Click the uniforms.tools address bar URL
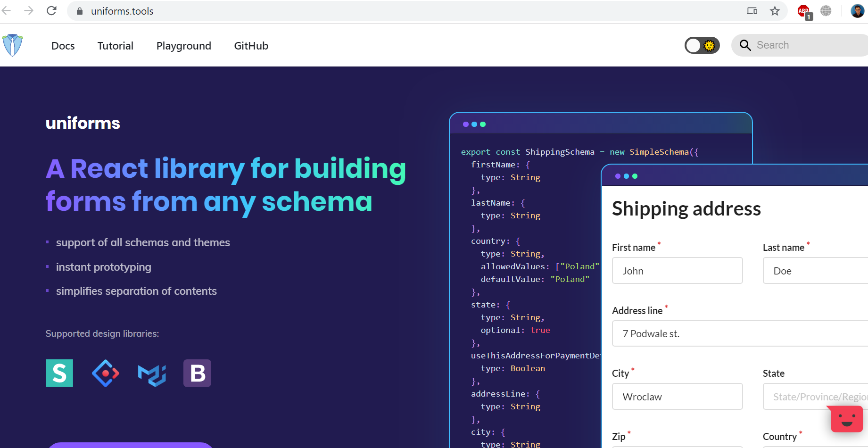Image resolution: width=868 pixels, height=448 pixels. pyautogui.click(x=122, y=11)
